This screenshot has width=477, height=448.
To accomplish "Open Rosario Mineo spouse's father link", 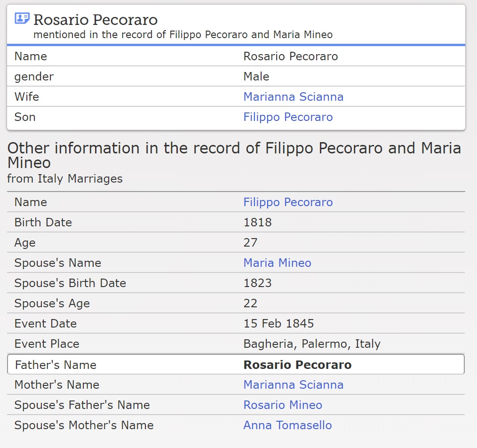I will point(283,405).
